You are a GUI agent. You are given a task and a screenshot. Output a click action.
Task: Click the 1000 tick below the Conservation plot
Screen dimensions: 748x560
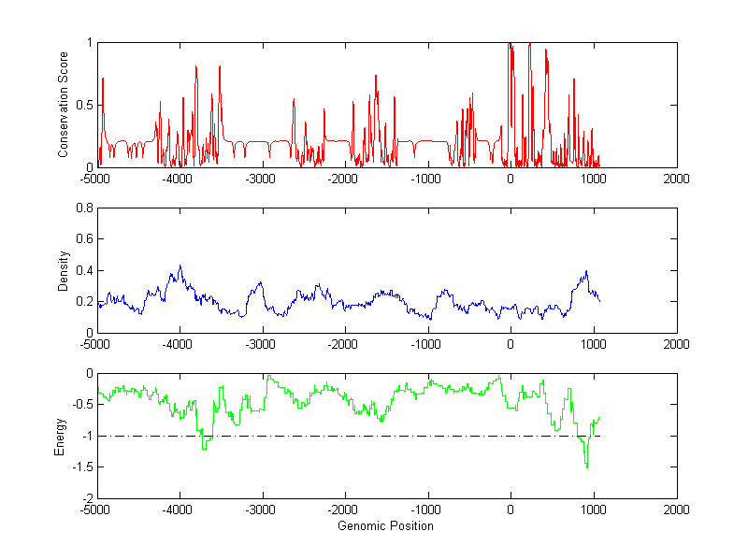coord(593,179)
